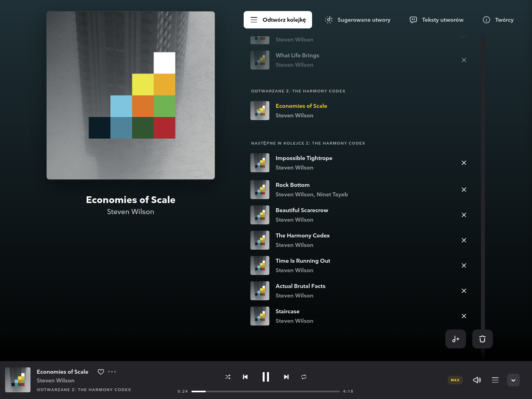Remove Impossible Tightrope from queue

464,163
